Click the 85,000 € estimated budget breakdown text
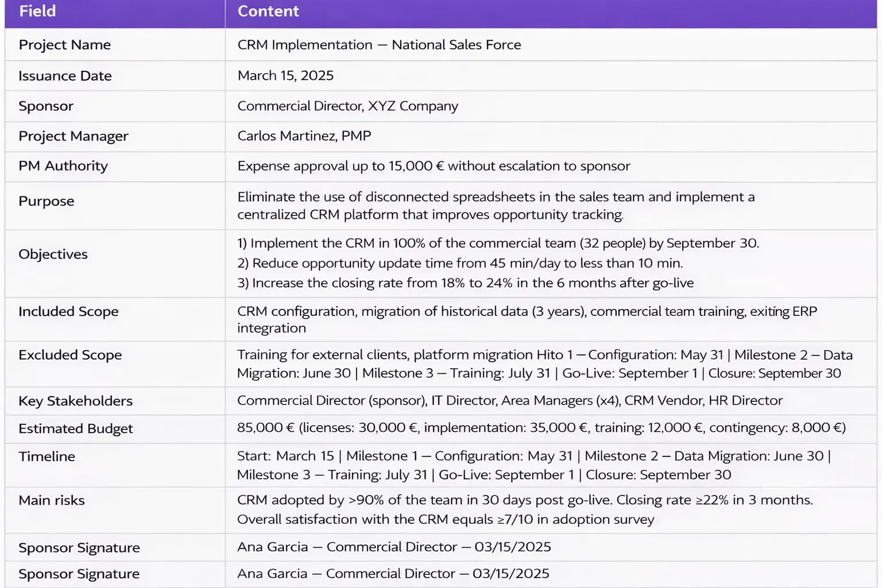The image size is (882, 588). coord(541,428)
